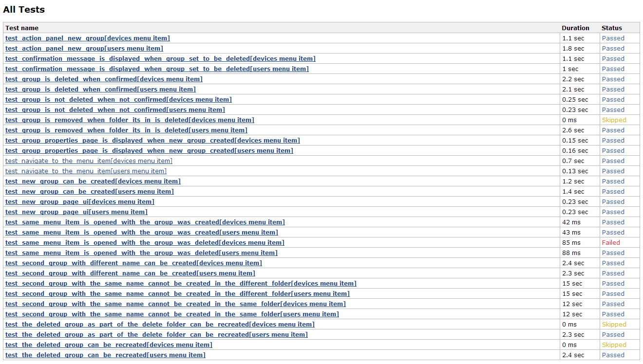Open test_navigate_to_the_menu_item[users menu item] link
The height and width of the screenshot is (364, 643).
pos(86,171)
